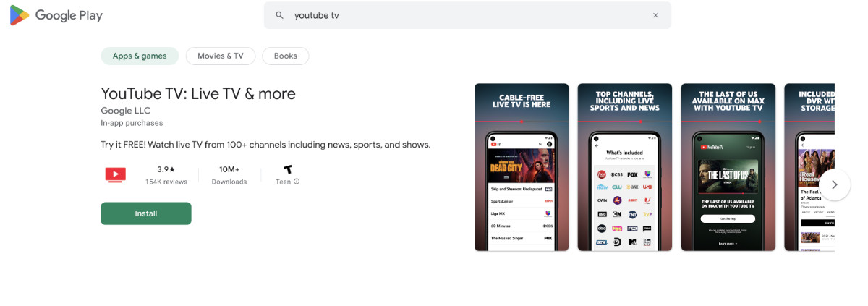Open Google LLC developer link
Screen dimensions: 868x306
click(126, 111)
